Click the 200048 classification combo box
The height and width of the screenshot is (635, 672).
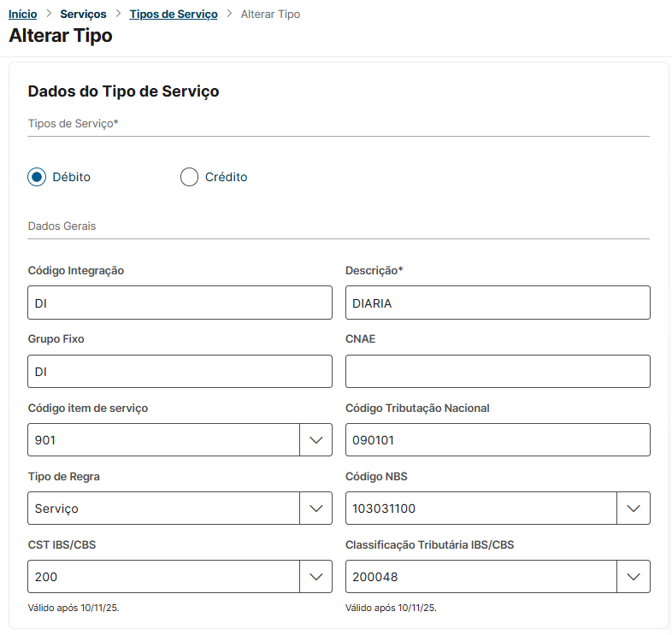click(x=480, y=577)
